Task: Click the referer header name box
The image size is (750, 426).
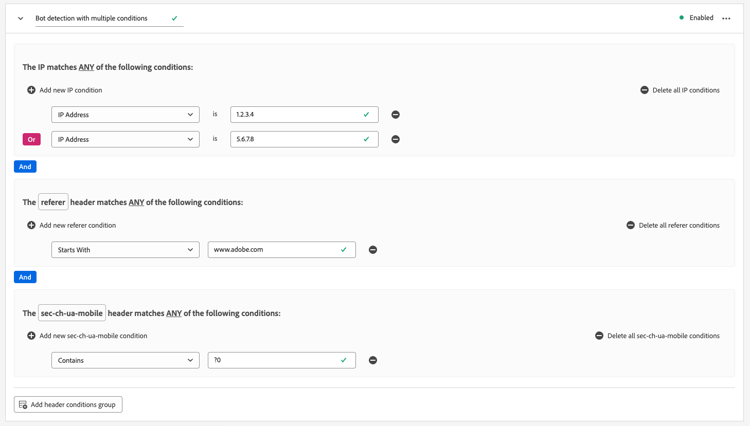Action: pos(53,202)
